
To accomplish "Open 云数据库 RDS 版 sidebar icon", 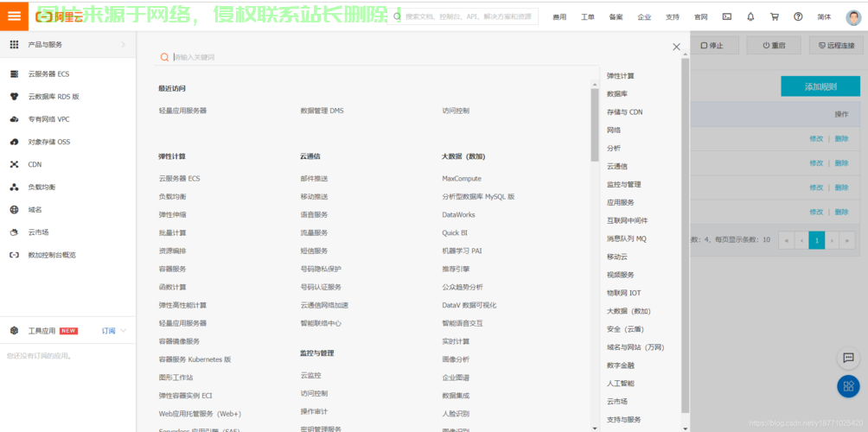I will (x=15, y=96).
